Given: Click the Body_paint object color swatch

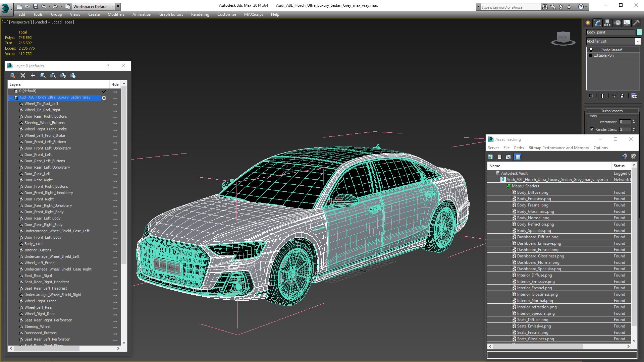Looking at the screenshot, I should pos(639,32).
